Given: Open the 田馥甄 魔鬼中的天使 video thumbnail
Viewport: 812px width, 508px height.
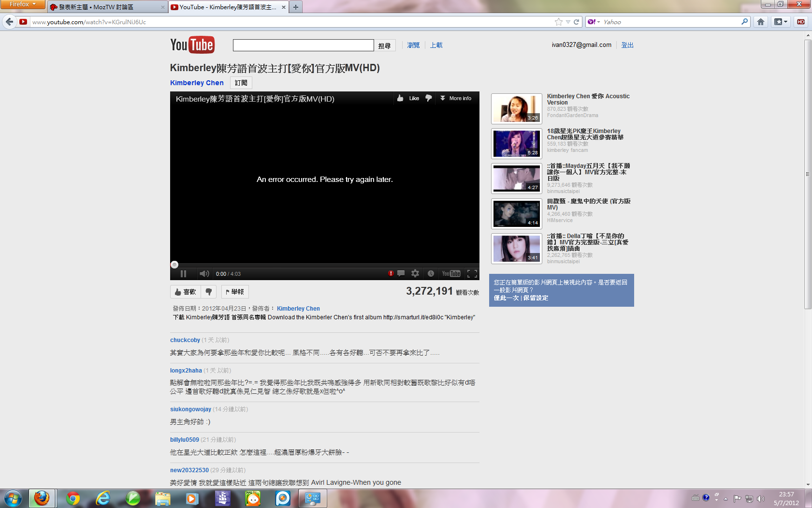Looking at the screenshot, I should coord(517,214).
